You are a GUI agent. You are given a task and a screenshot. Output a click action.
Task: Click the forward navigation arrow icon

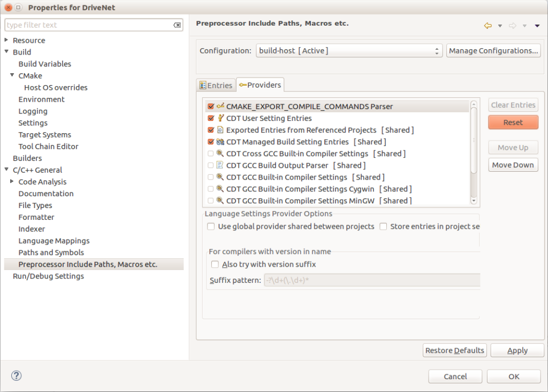coord(512,25)
